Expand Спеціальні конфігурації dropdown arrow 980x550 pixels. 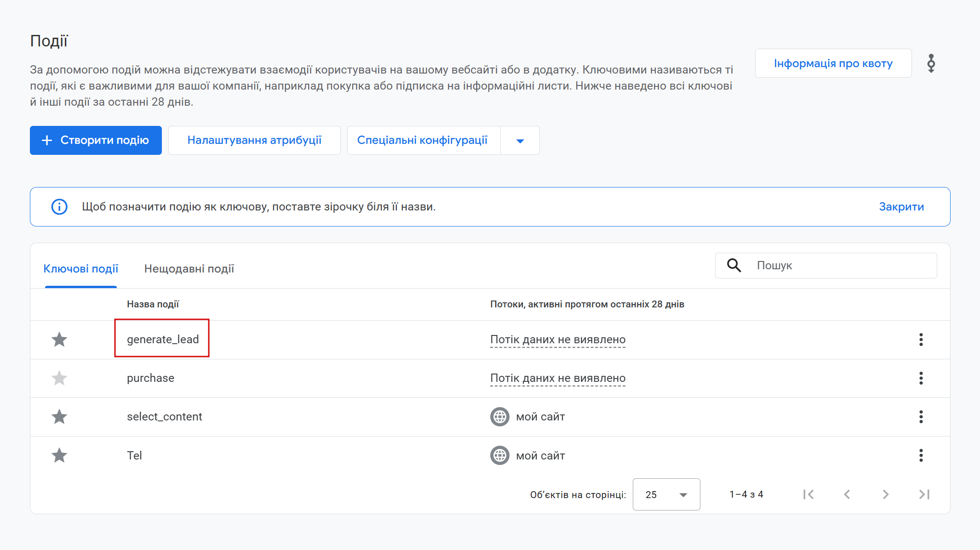tap(520, 141)
